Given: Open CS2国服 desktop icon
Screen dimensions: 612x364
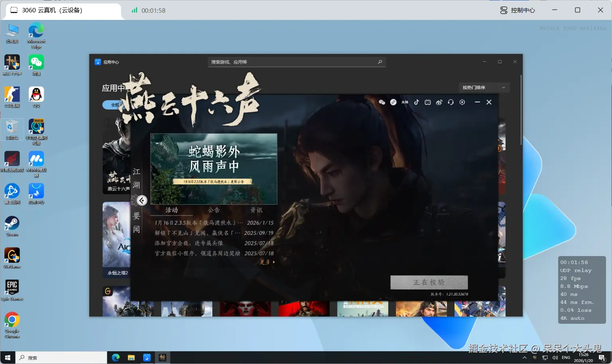Looking at the screenshot, I should tap(12, 97).
